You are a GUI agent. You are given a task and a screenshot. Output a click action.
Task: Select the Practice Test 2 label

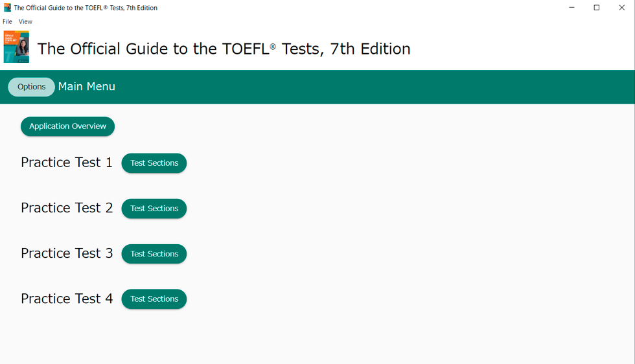click(x=67, y=208)
